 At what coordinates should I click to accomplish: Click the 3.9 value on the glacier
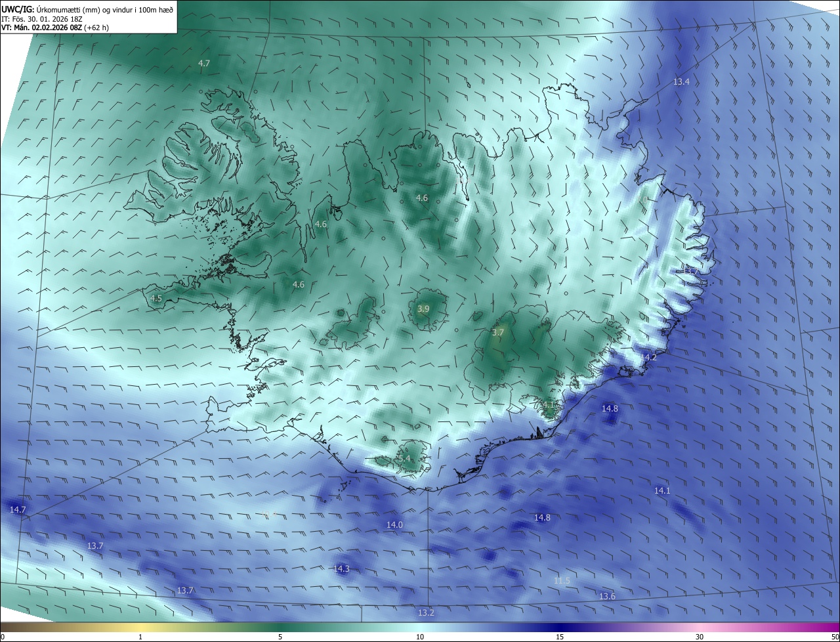pyautogui.click(x=423, y=309)
